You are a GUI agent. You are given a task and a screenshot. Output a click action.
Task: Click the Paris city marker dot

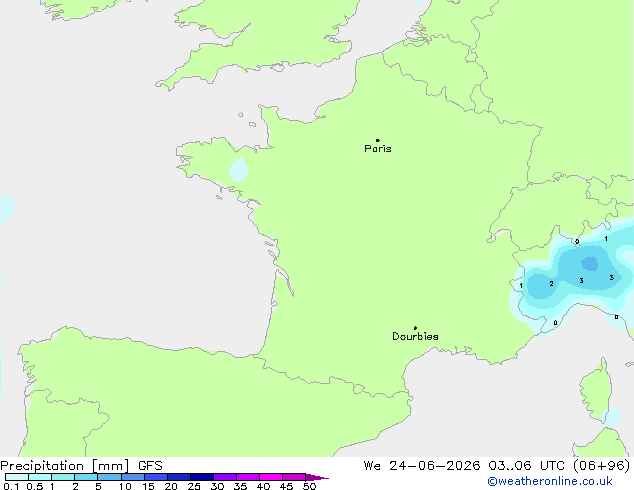378,140
